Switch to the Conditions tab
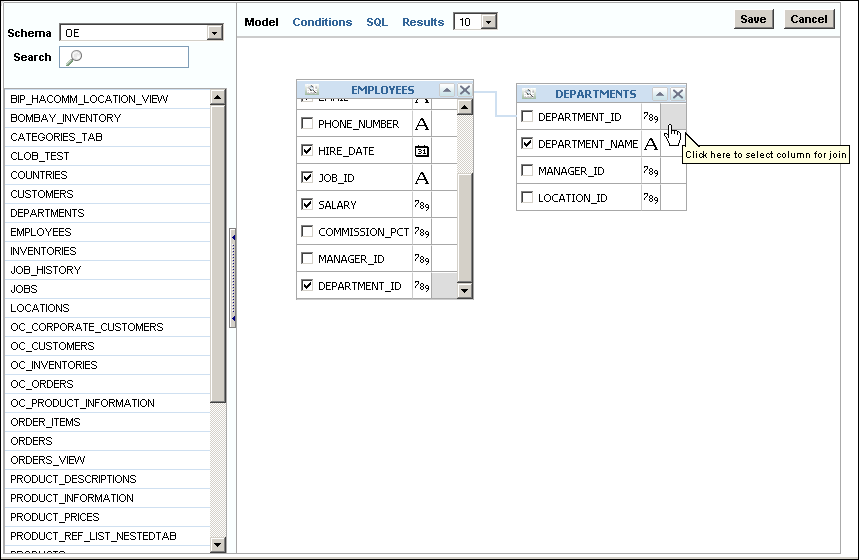 tap(322, 22)
